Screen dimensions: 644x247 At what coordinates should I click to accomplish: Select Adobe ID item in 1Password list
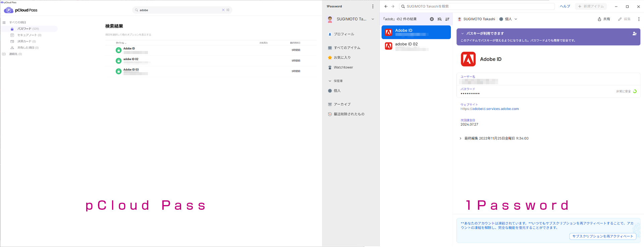[x=416, y=32]
